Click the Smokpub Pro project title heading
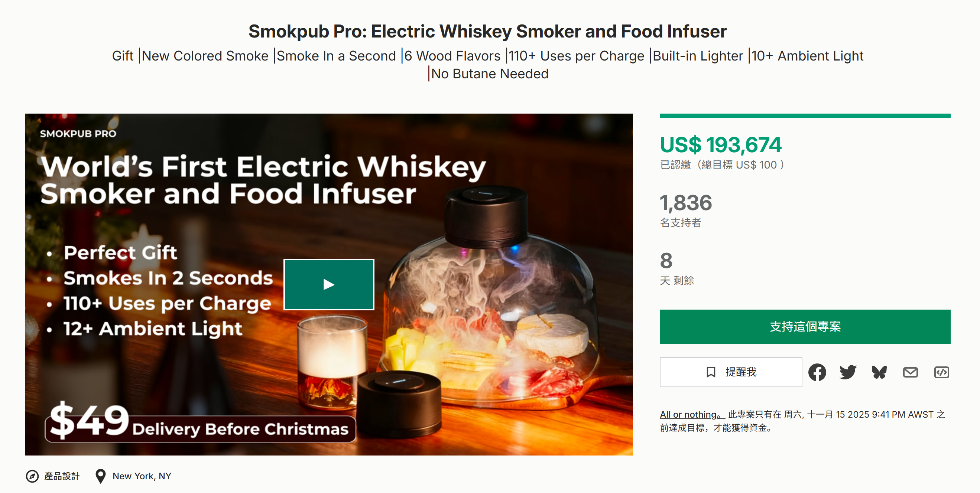Screen dimensions: 980x493 point(487,31)
